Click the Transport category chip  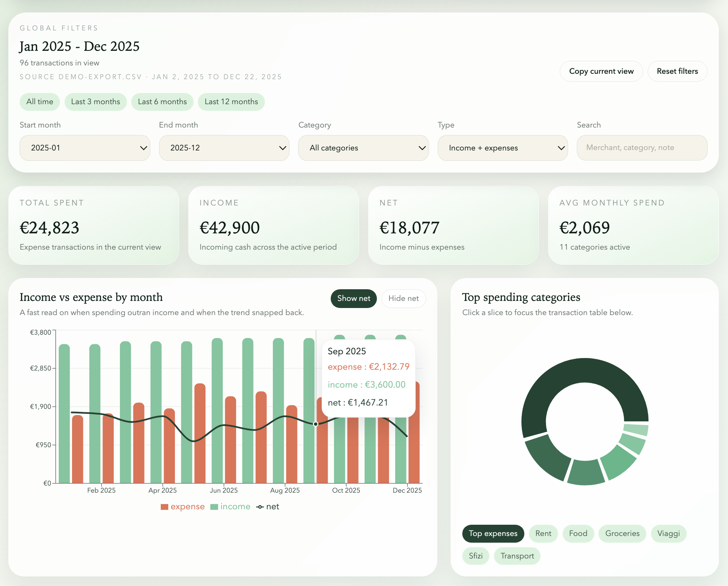click(517, 556)
